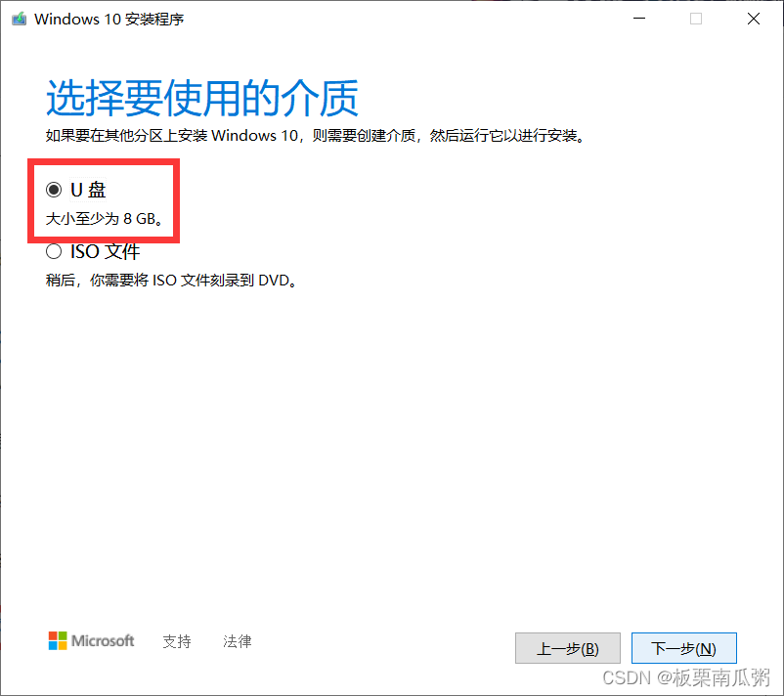The width and height of the screenshot is (784, 696).
Task: Click the Microsoft wordmark text
Action: coord(103,640)
